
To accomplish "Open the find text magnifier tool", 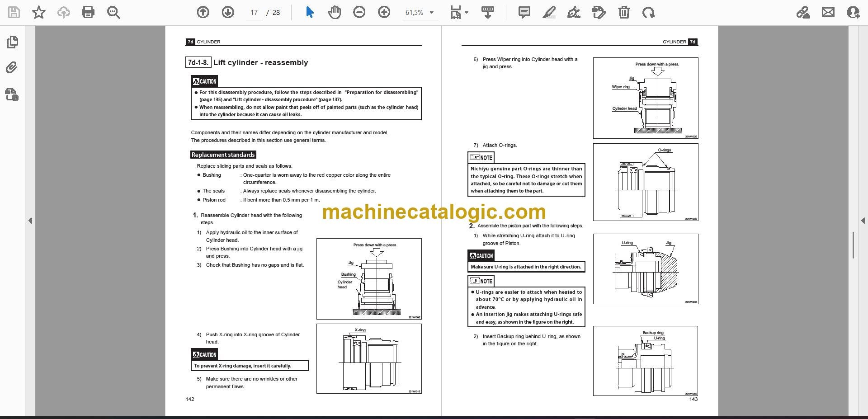I will 113,12.
